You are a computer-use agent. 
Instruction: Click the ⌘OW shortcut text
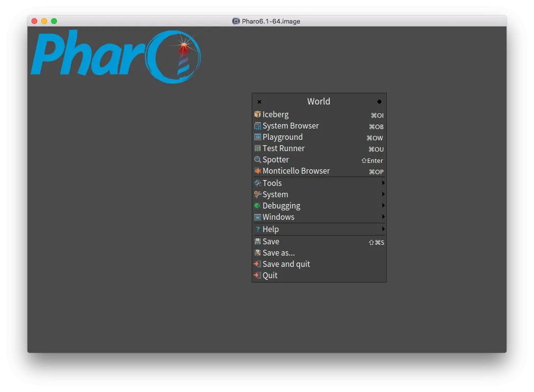click(375, 138)
